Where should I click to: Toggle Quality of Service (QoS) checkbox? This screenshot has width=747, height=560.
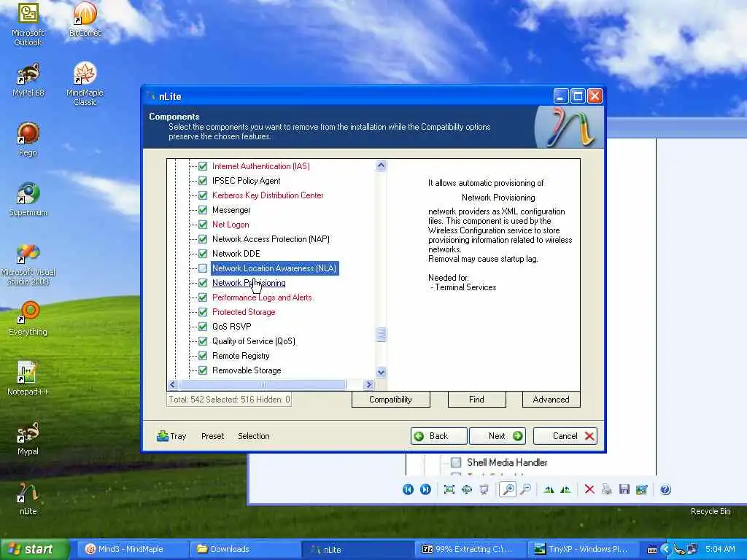tap(203, 341)
